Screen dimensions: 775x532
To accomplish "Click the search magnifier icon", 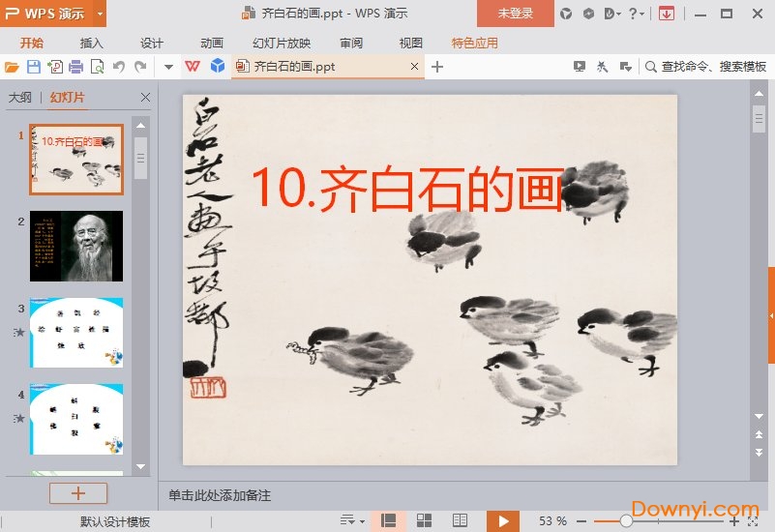I will point(651,67).
